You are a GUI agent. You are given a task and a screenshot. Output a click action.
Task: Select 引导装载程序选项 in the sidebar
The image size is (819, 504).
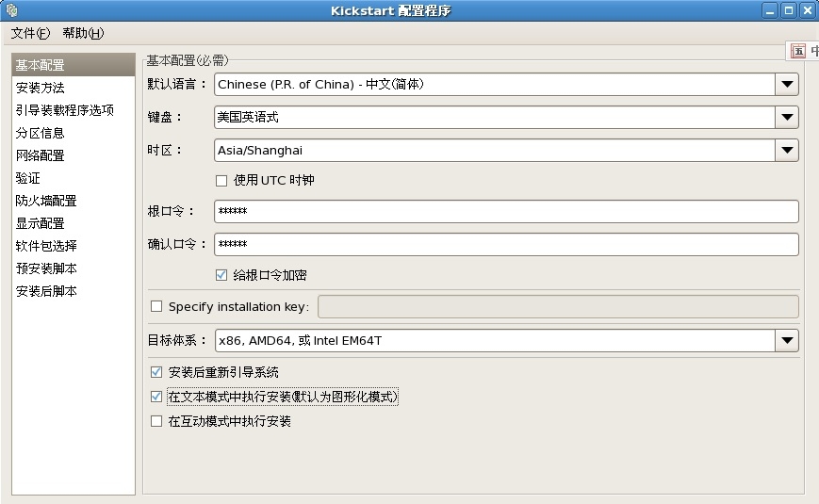coord(74,110)
